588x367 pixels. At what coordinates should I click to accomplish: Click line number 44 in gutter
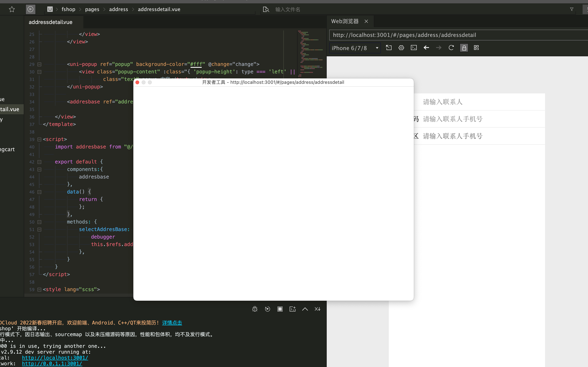click(32, 177)
